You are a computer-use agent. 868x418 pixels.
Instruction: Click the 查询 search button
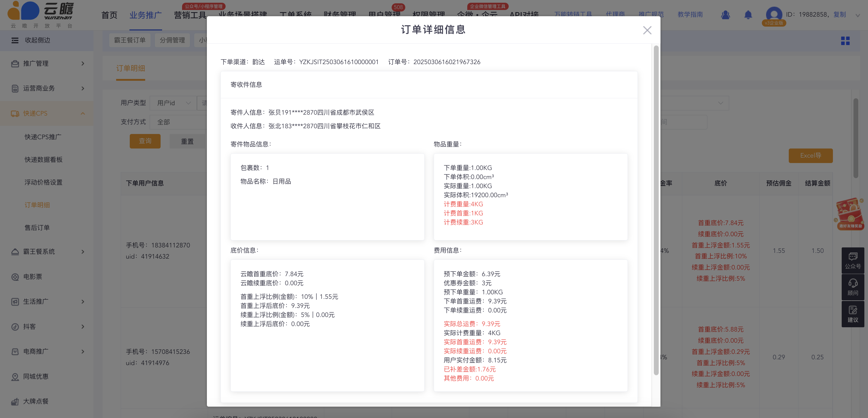(x=145, y=141)
